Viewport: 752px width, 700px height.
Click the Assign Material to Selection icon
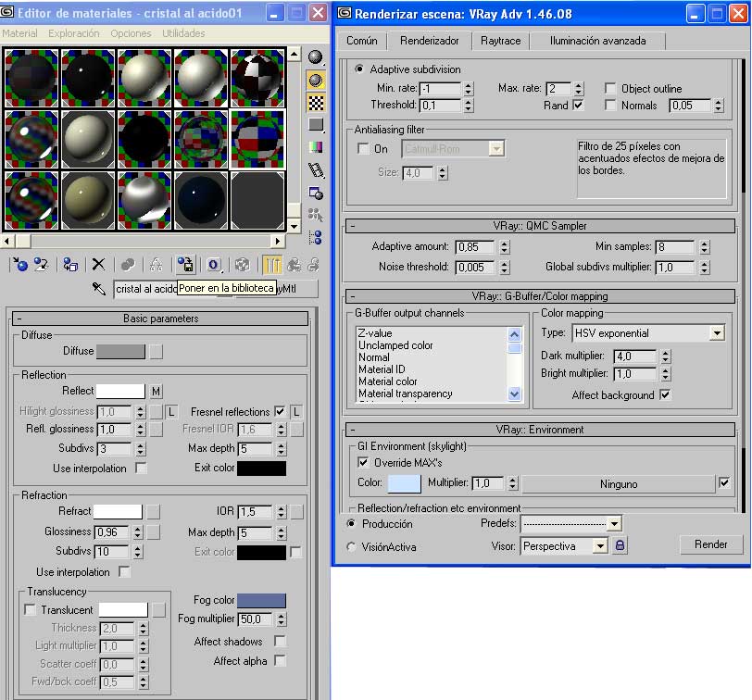click(70, 264)
